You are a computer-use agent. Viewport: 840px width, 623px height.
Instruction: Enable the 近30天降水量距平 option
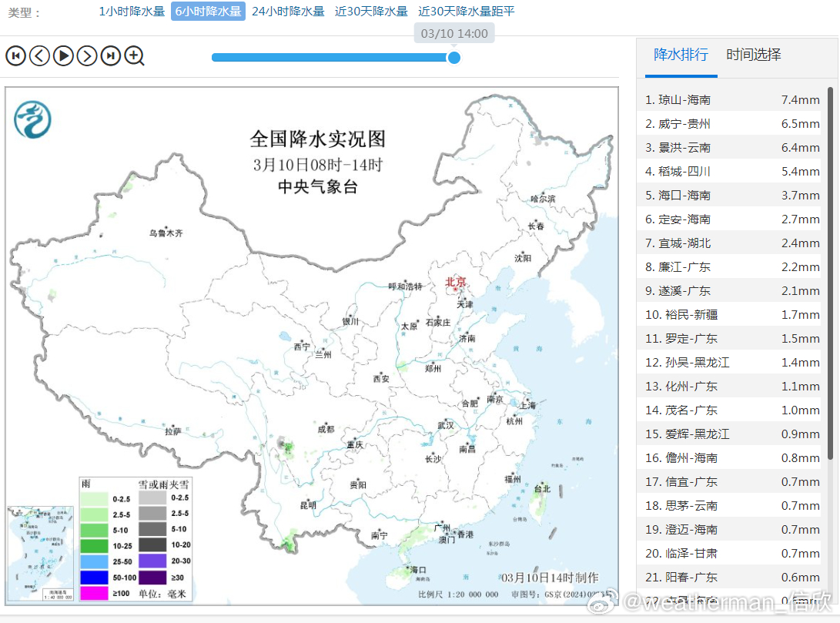pos(467,12)
